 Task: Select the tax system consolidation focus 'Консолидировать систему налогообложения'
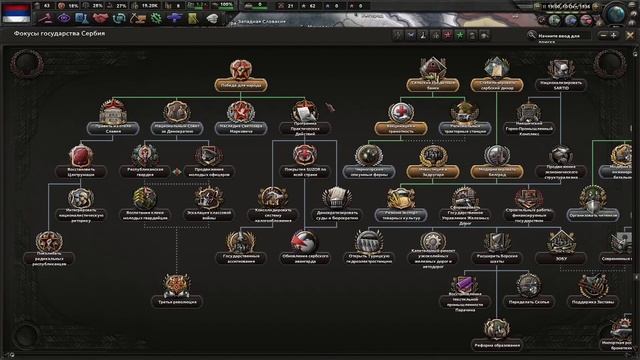273,205
